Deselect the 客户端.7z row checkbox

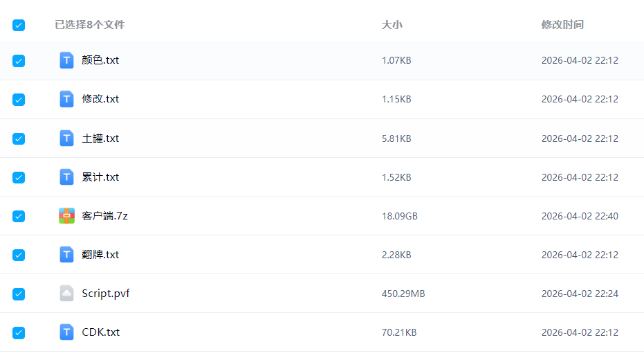19,216
